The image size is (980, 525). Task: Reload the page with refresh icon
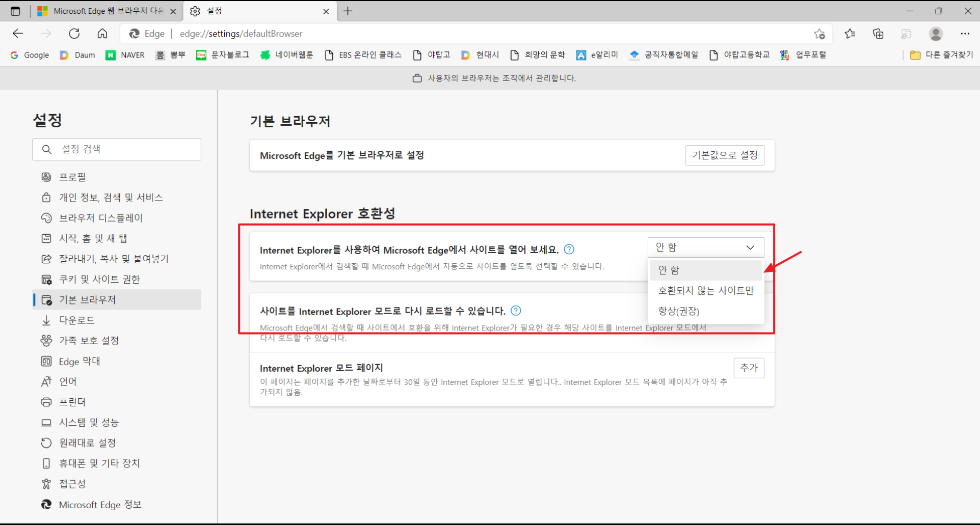point(74,34)
